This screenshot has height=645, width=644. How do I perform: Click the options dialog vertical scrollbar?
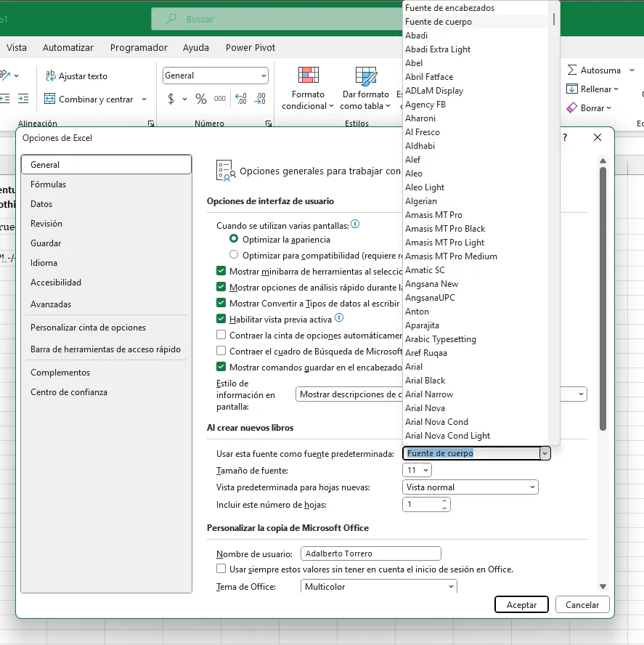click(x=603, y=299)
